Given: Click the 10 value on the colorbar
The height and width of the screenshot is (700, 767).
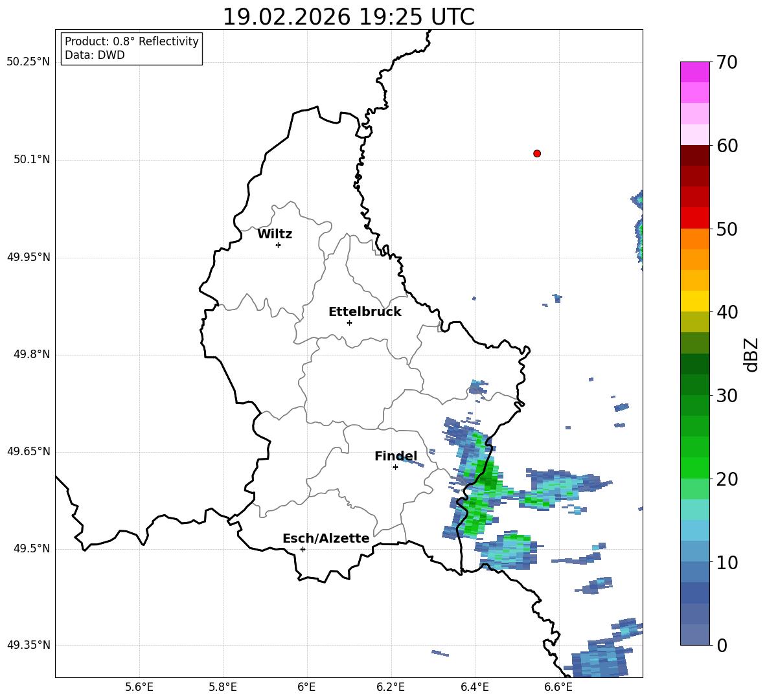Looking at the screenshot, I should [x=727, y=562].
